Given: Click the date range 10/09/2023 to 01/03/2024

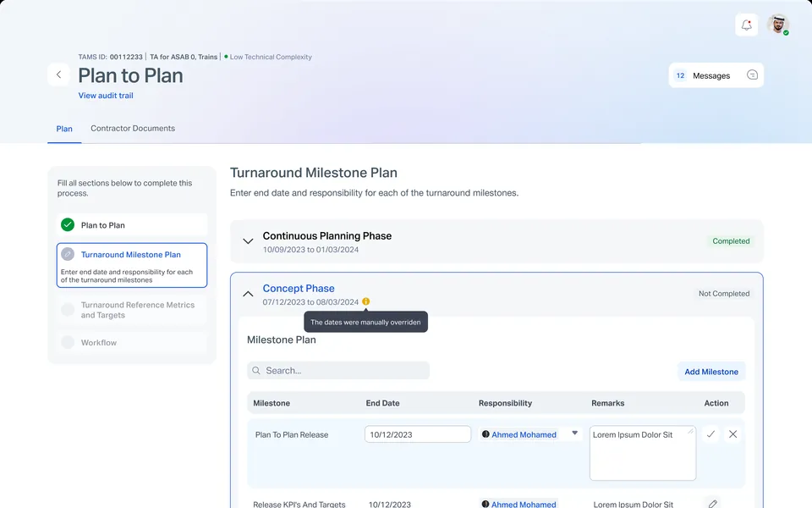Looking at the screenshot, I should coord(310,249).
